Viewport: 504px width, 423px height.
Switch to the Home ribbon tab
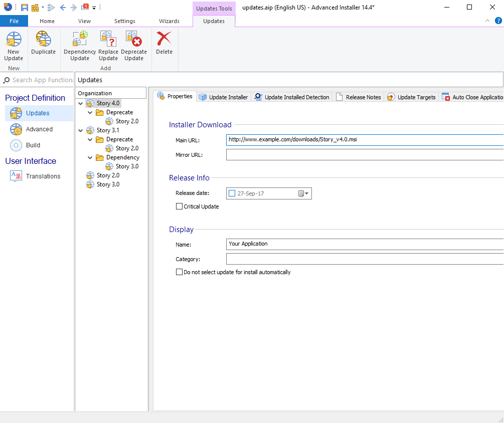[47, 21]
